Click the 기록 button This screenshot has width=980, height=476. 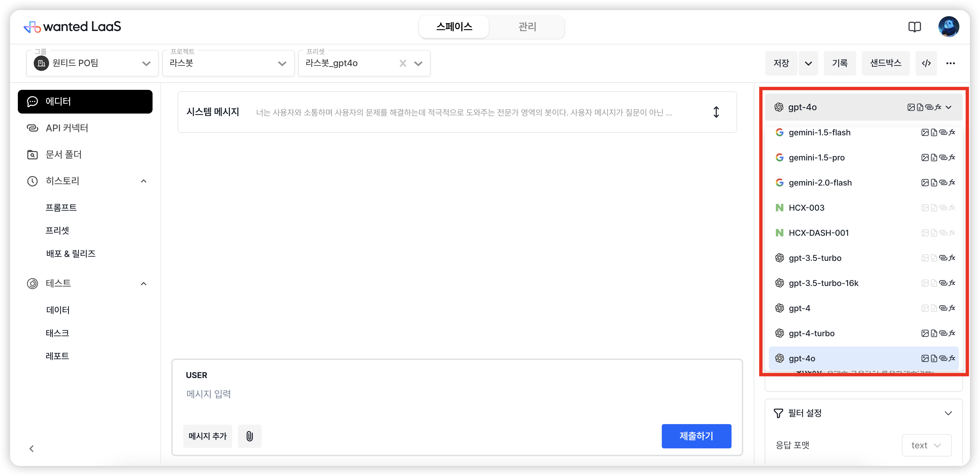(840, 63)
